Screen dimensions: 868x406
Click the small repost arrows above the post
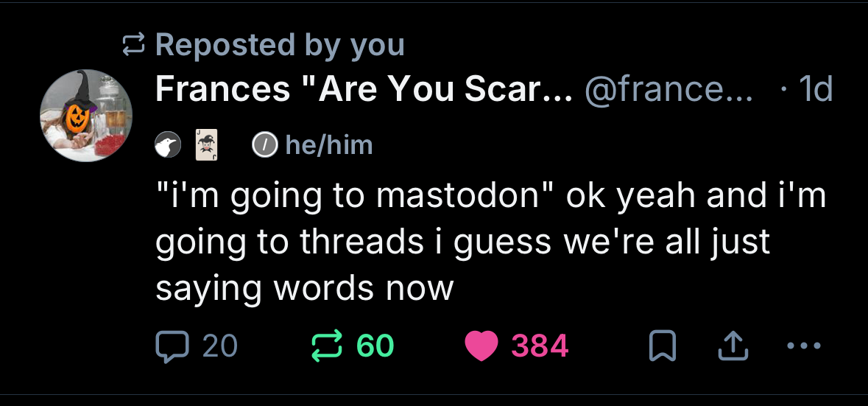tap(133, 46)
